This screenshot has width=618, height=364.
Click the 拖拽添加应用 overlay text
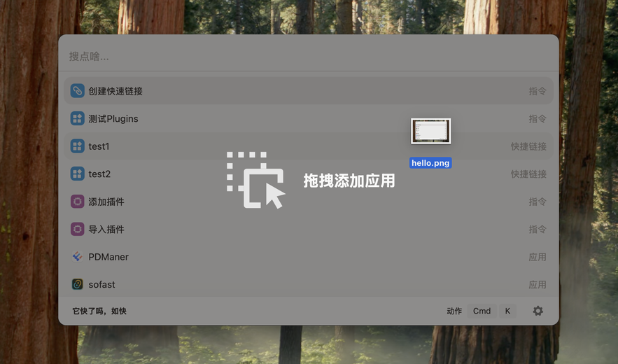pos(349,181)
